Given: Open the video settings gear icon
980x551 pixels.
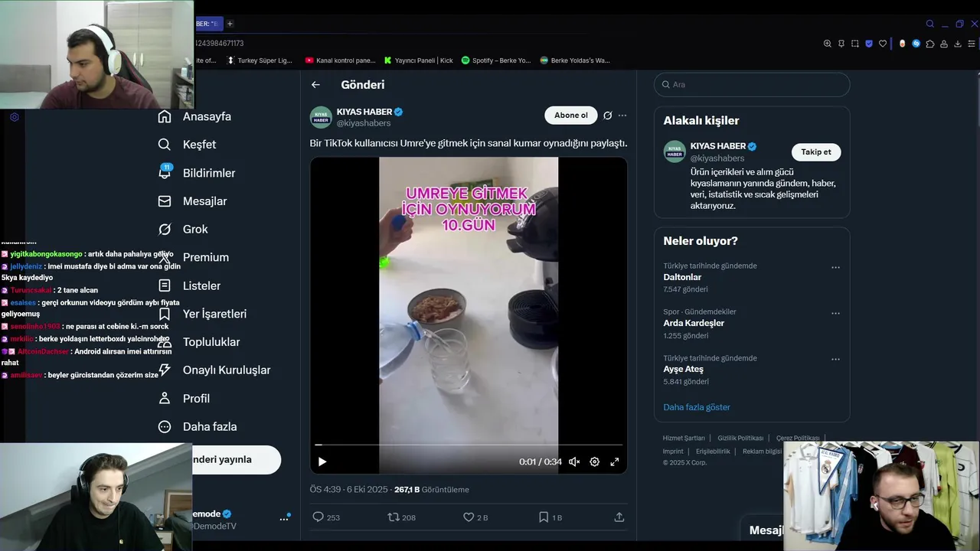Looking at the screenshot, I should click(594, 461).
